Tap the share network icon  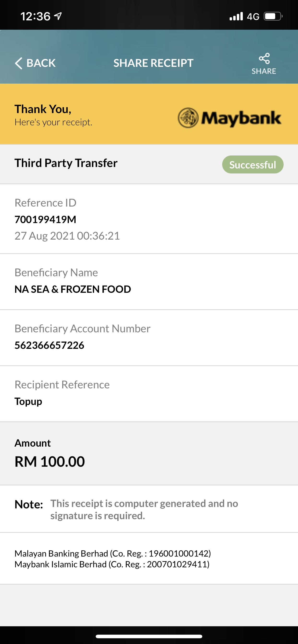point(264,59)
